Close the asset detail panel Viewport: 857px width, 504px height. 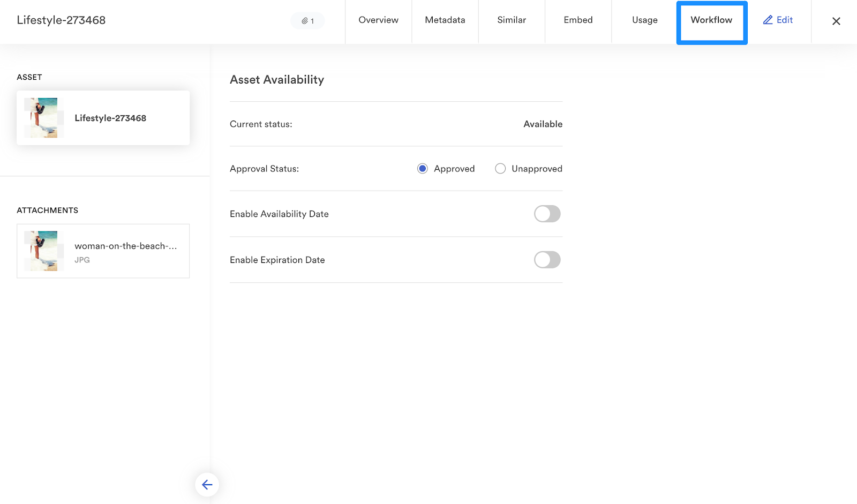[x=836, y=21]
